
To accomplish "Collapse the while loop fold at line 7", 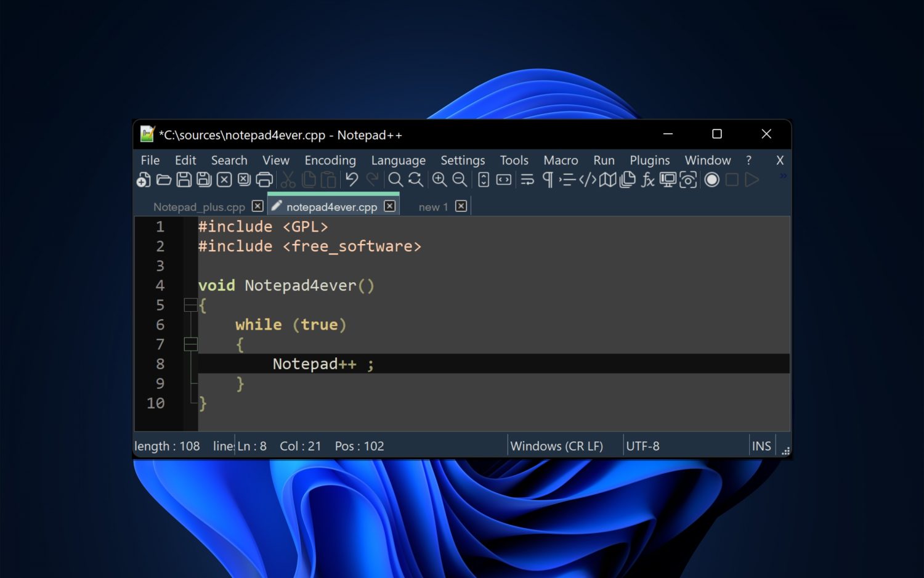I will [x=191, y=344].
